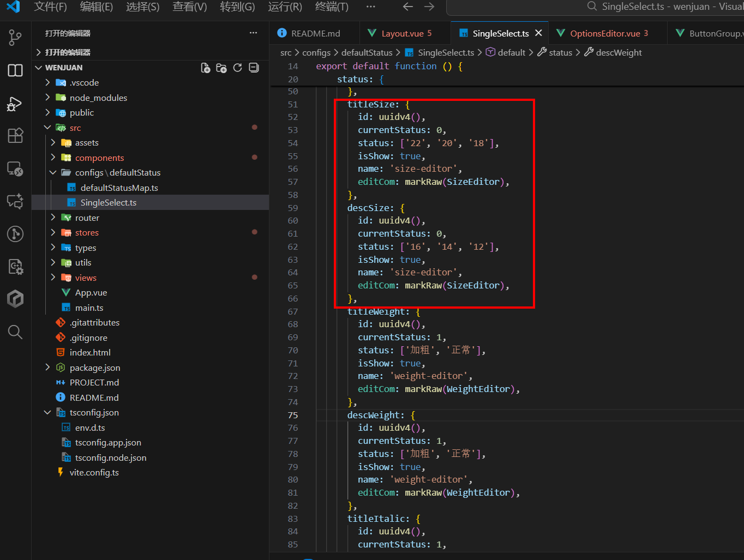Open the Explorer view in activity bar

(x=15, y=70)
